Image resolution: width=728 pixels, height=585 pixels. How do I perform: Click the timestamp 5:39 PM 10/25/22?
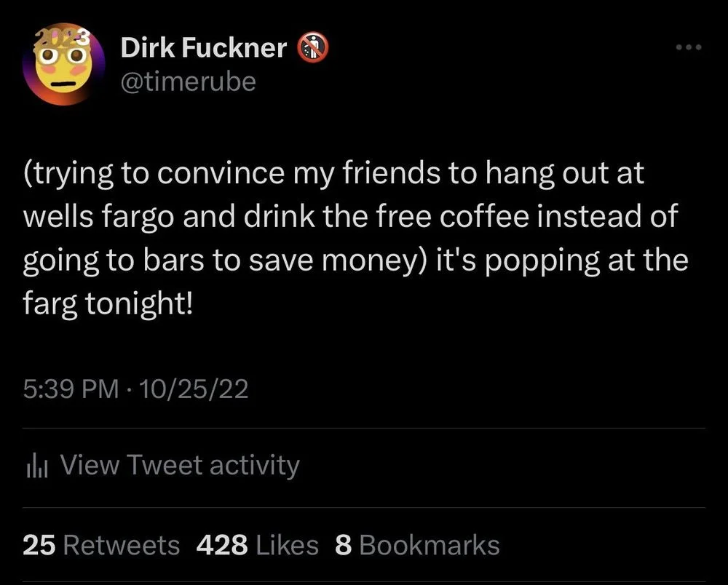pos(135,389)
